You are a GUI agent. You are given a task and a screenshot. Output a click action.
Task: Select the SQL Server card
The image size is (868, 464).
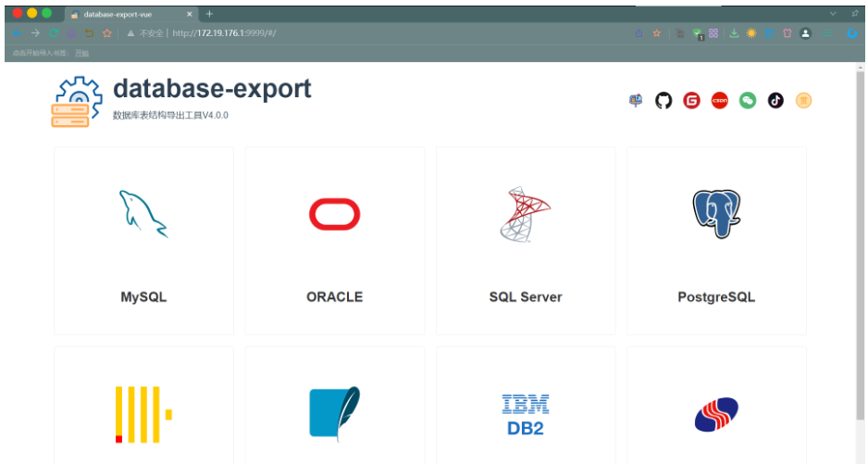click(x=526, y=241)
